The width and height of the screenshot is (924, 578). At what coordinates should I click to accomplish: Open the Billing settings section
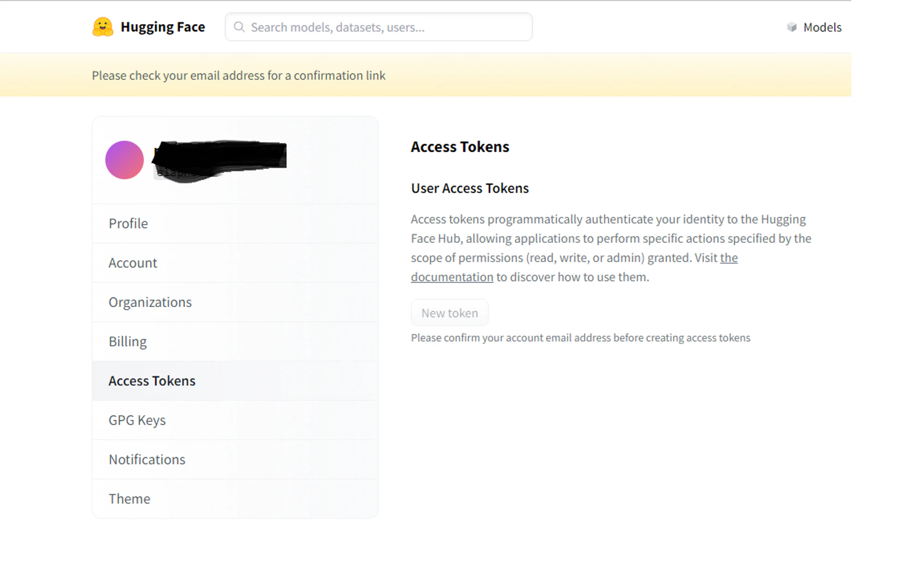(x=235, y=341)
